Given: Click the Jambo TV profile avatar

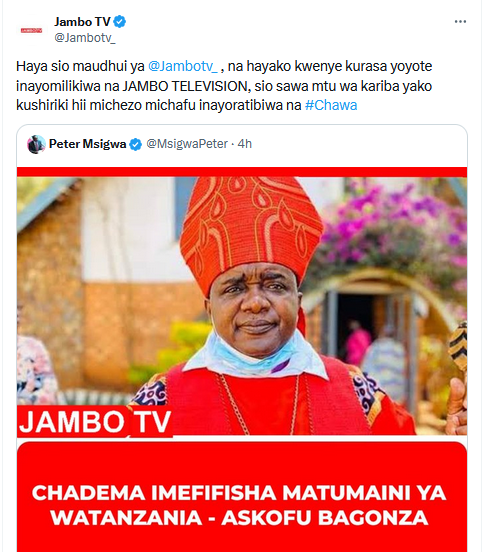Looking at the screenshot, I should [31, 30].
